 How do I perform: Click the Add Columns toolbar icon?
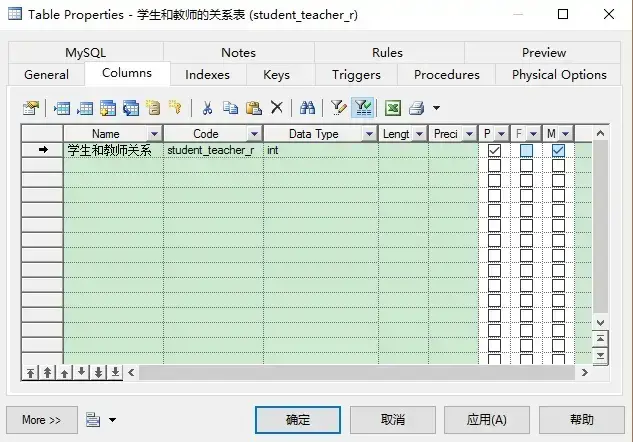(108, 108)
